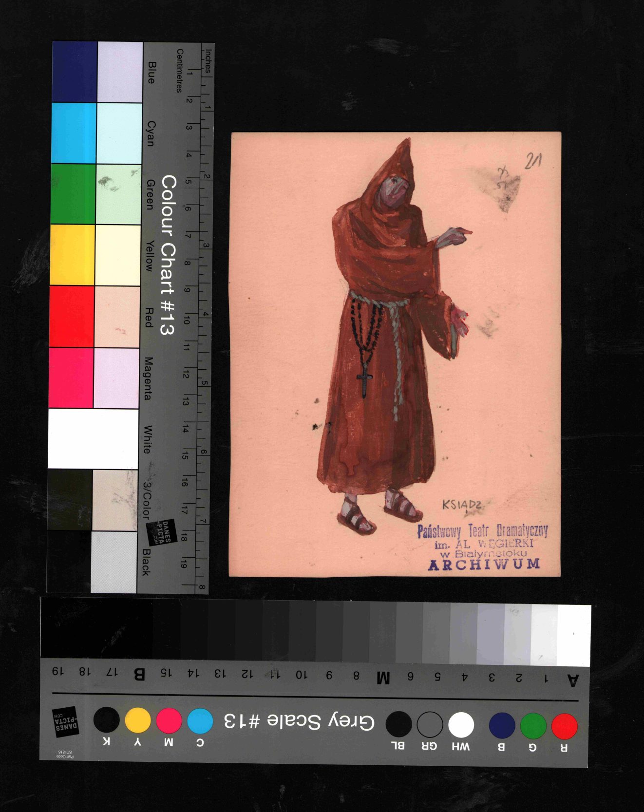
Task: Click the 'Colour Chart #13' title text
Action: [x=168, y=255]
